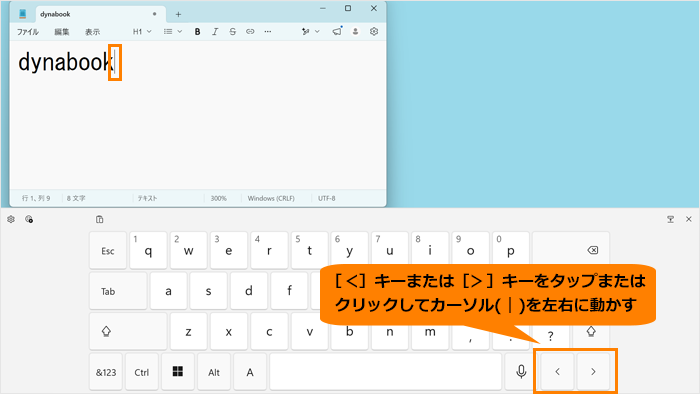The width and height of the screenshot is (700, 394).
Task: Tap the A input mode key
Action: [x=250, y=372]
